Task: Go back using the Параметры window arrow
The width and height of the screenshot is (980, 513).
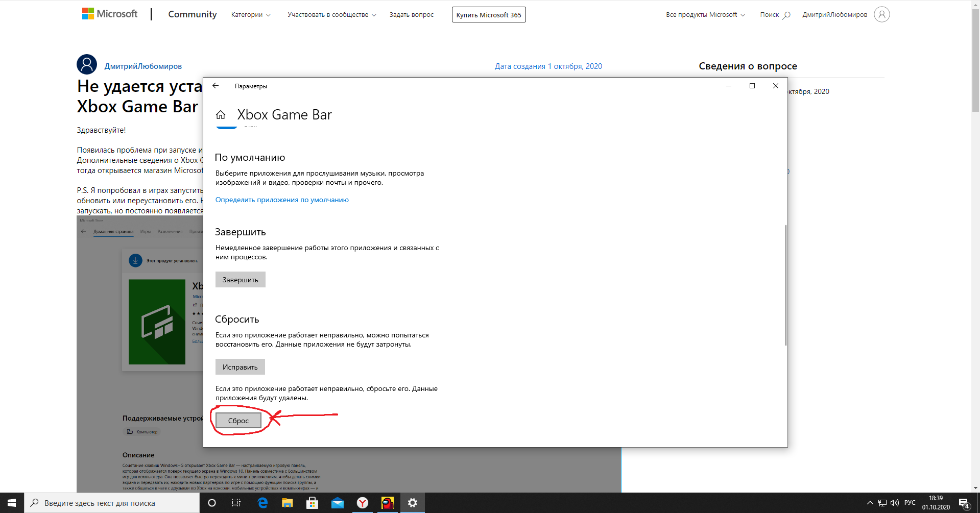Action: [216, 86]
